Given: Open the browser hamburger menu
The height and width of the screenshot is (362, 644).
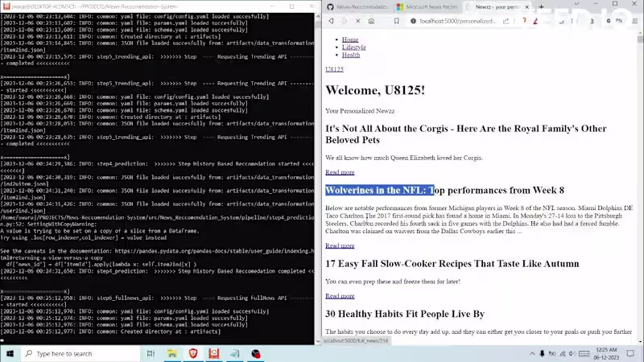Looking at the screenshot, I should coord(635,21).
